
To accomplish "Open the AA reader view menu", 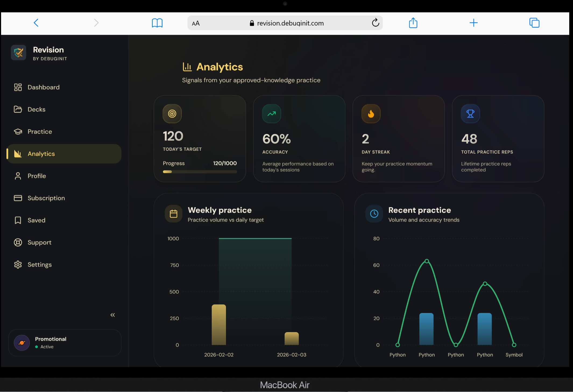I will 196,23.
